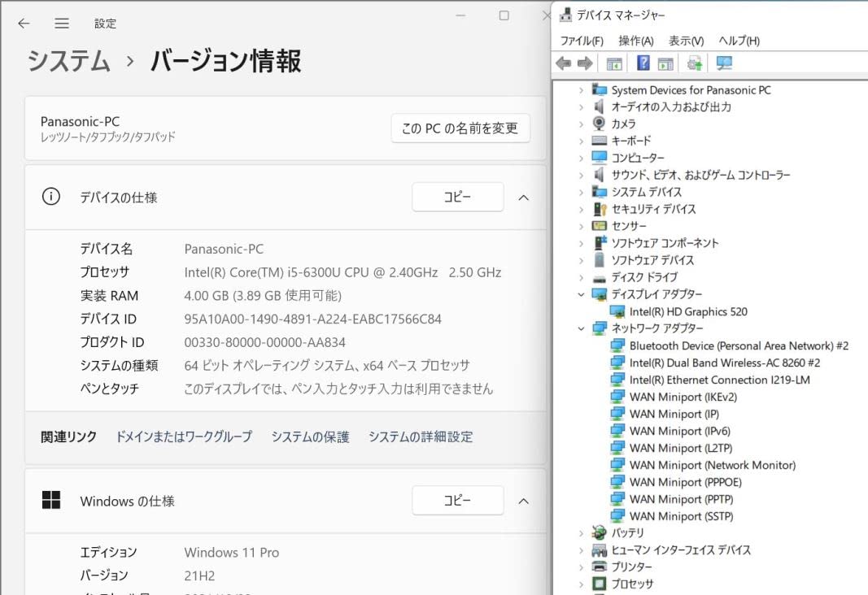
Task: Select the プロセッサ category icon
Action: coord(599,584)
